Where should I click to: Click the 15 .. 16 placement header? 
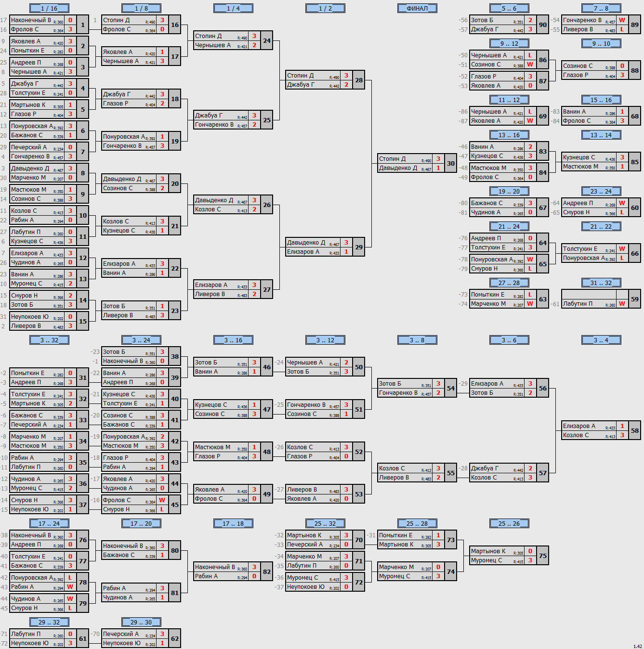pos(601,100)
